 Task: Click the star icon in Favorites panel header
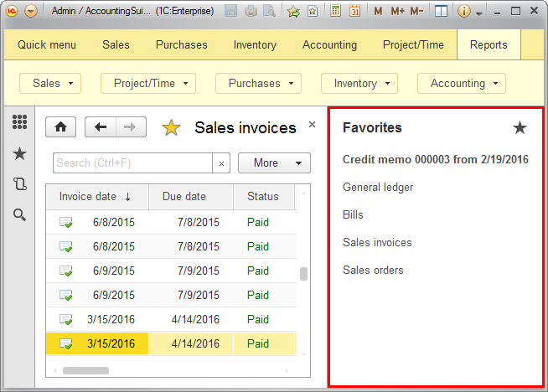pyautogui.click(x=520, y=127)
